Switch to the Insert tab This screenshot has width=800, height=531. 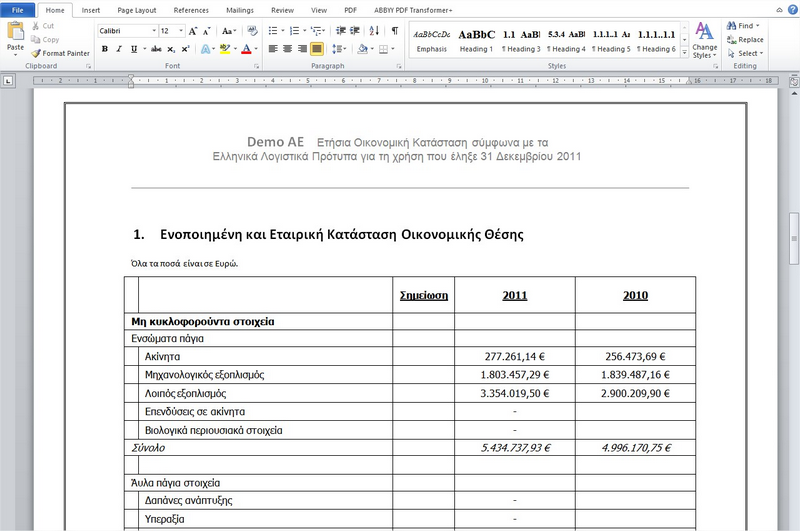[x=91, y=10]
